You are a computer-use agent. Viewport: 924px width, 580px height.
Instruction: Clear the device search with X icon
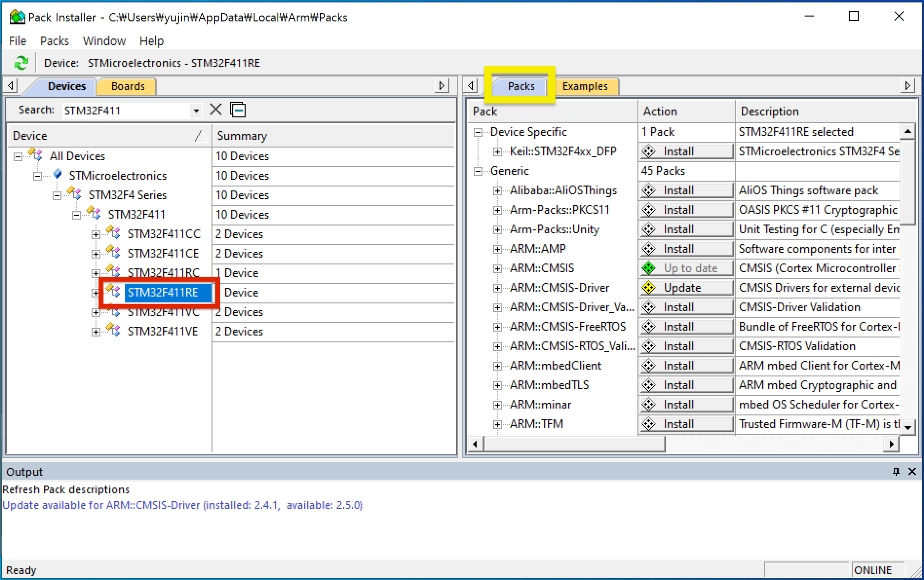point(215,110)
